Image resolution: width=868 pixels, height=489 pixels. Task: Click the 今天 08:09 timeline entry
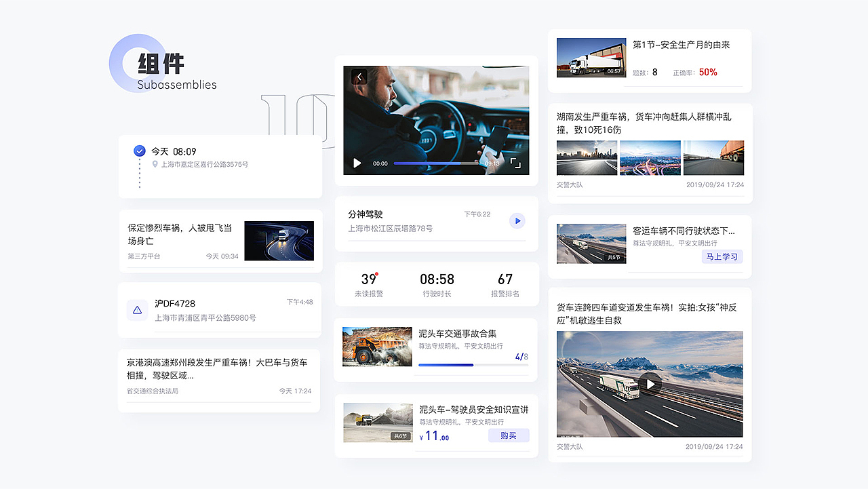click(174, 151)
